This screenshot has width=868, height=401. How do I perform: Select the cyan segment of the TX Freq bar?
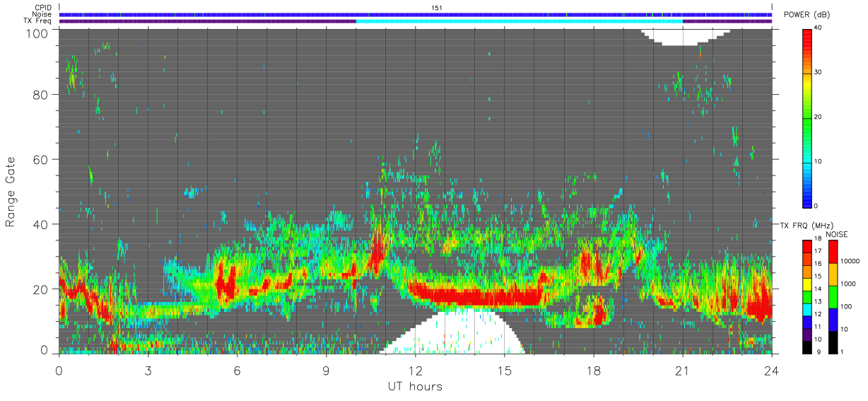(519, 21)
